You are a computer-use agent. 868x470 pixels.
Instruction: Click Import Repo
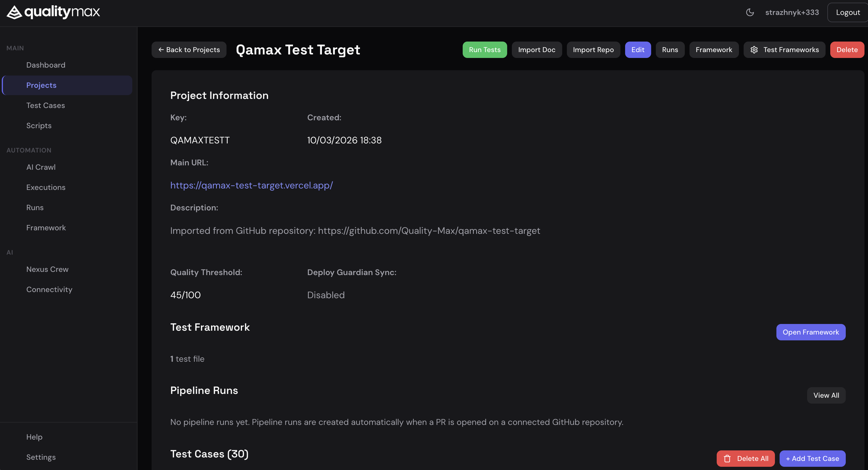pos(593,49)
